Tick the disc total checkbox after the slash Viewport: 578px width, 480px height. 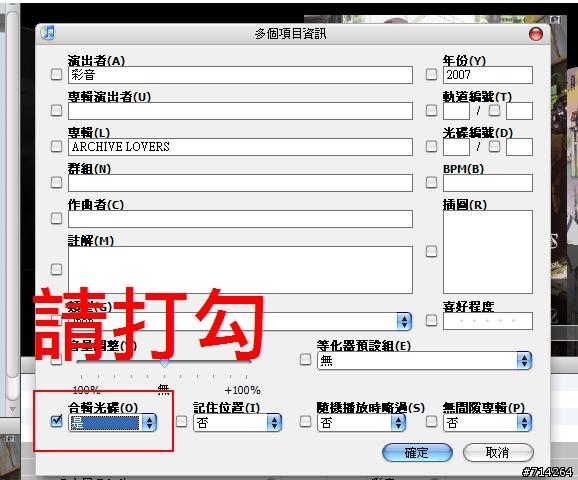coord(494,146)
